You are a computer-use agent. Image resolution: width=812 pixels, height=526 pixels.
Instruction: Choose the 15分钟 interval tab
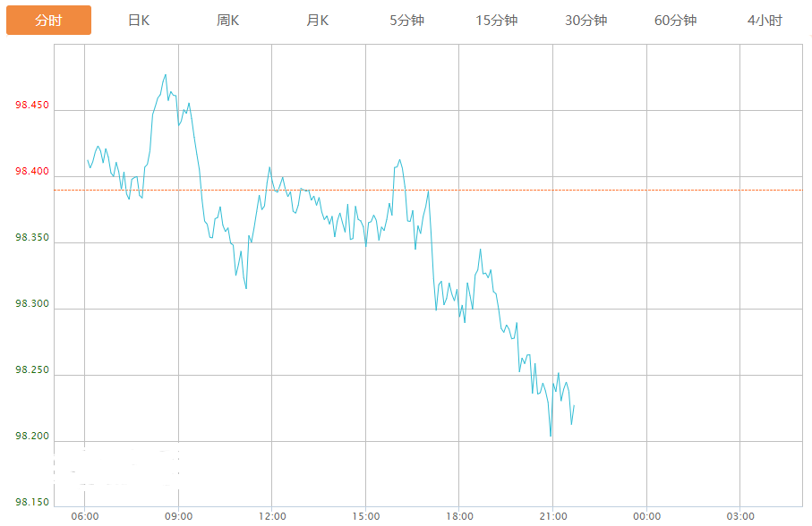496,20
